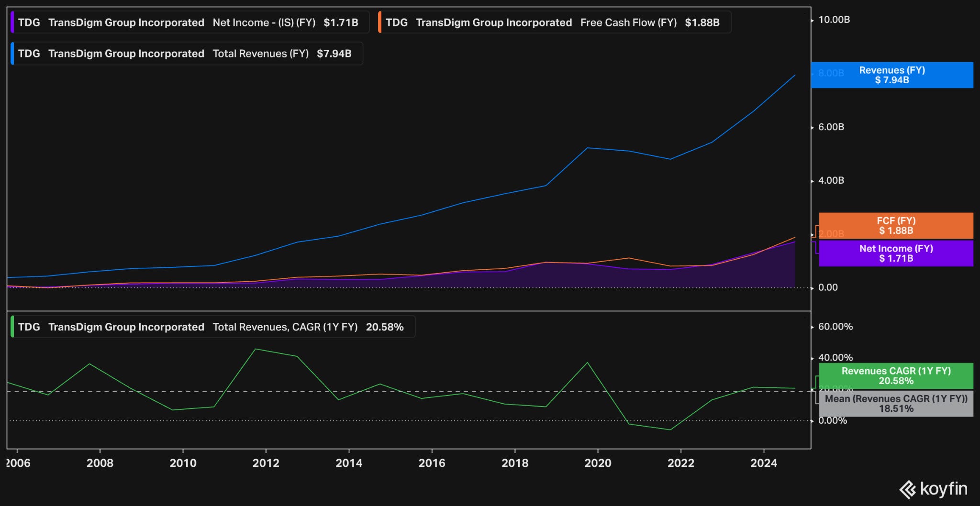980x506 pixels.
Task: Click the orange FCF (FY) $1.88B axis label
Action: [896, 226]
